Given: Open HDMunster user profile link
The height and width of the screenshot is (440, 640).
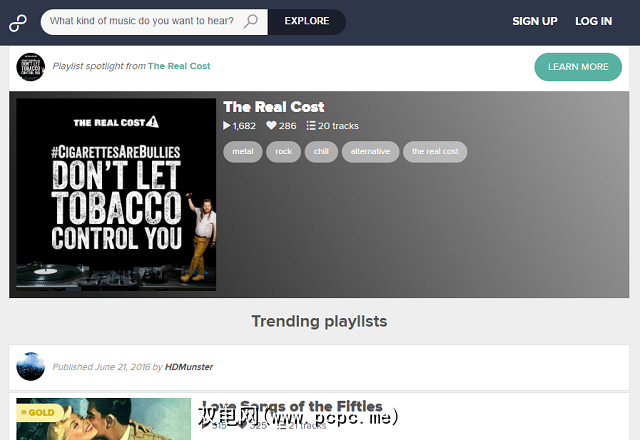Looking at the screenshot, I should [x=189, y=367].
